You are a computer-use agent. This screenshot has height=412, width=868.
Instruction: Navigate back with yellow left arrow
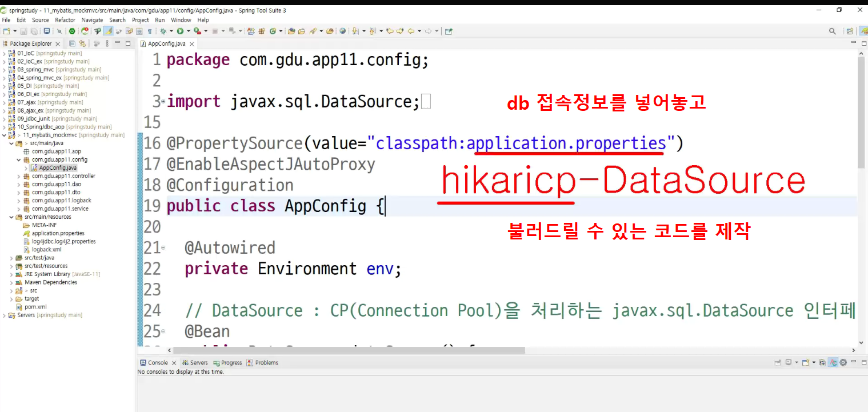pos(410,31)
